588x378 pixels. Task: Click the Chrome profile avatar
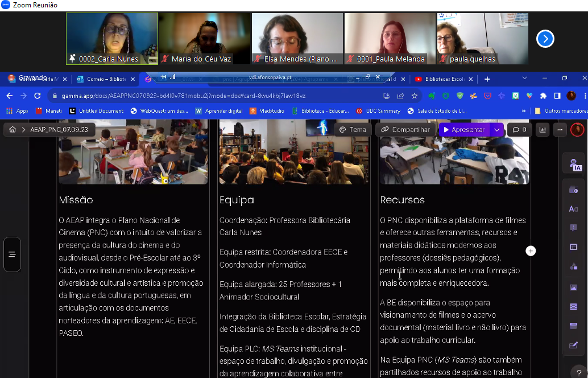tap(571, 96)
